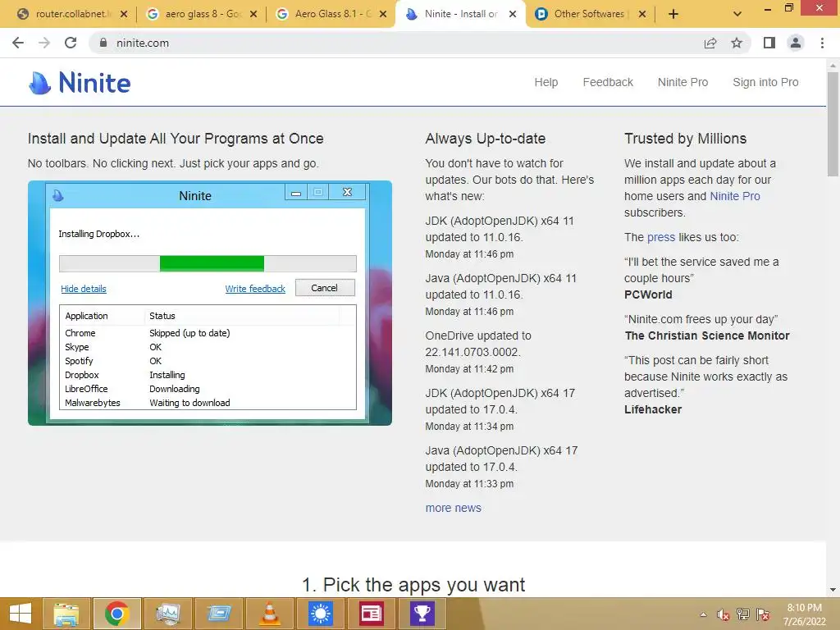The image size is (840, 630).
Task: Click the taskbar clock showing 8:10 PM
Action: (x=805, y=614)
